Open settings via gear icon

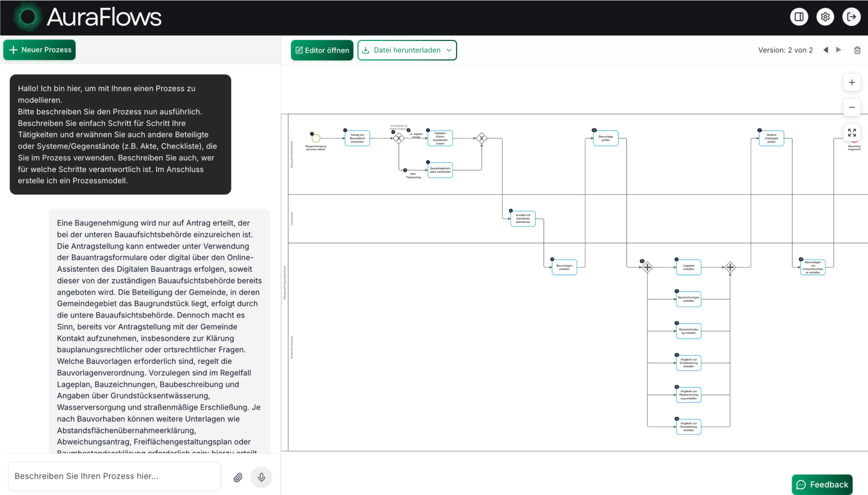[x=825, y=17]
